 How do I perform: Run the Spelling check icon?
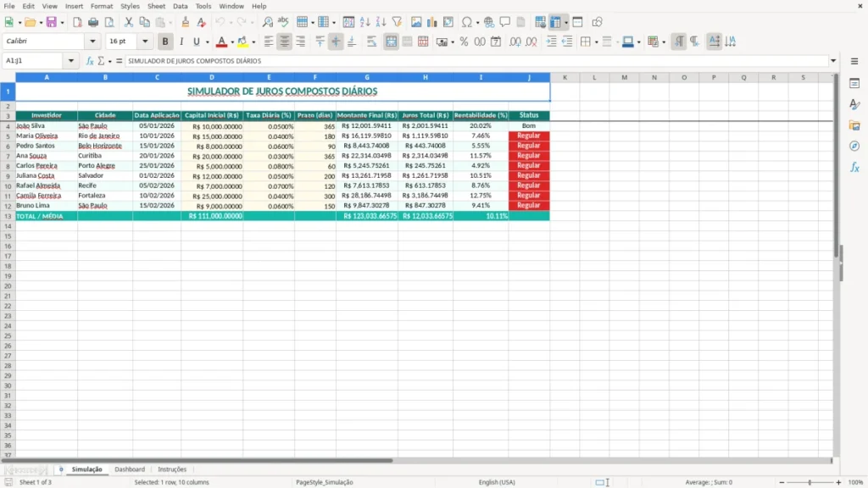tap(283, 22)
